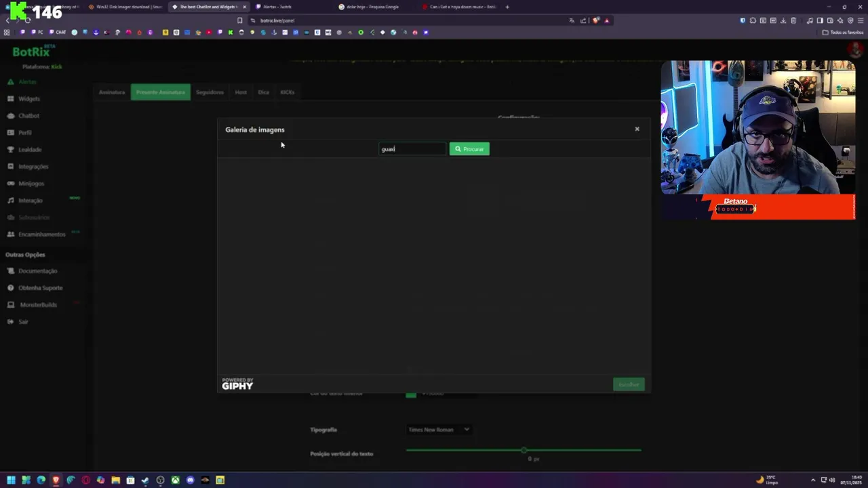Open the Windows Start menu
Viewport: 868px width, 488px height.
[11, 480]
